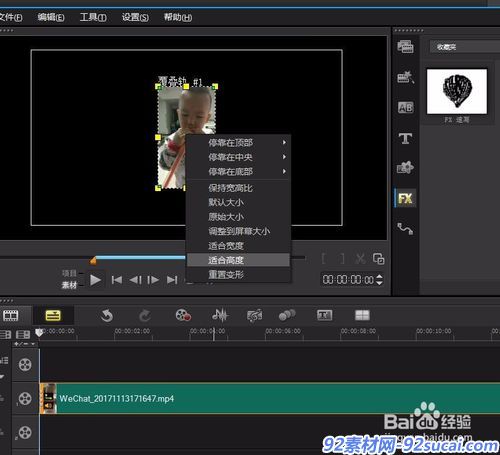The width and height of the screenshot is (500, 455).
Task: Select 原始大小 in the context menu
Action: click(x=238, y=217)
